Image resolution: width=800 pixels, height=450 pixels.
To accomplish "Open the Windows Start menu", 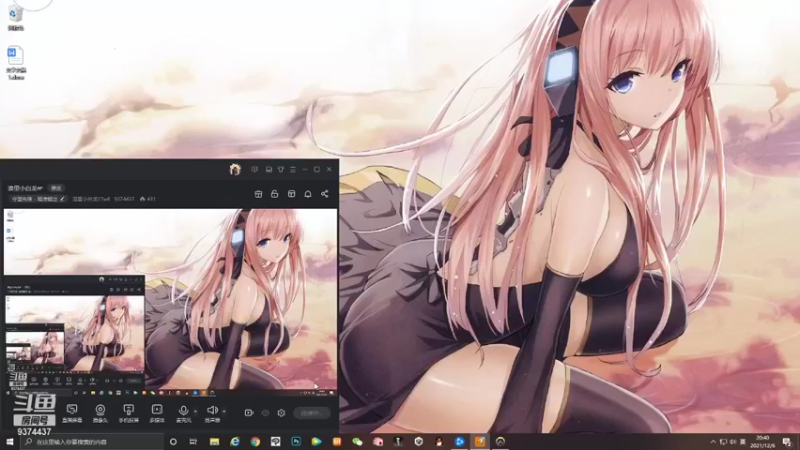I will pyautogui.click(x=10, y=441).
